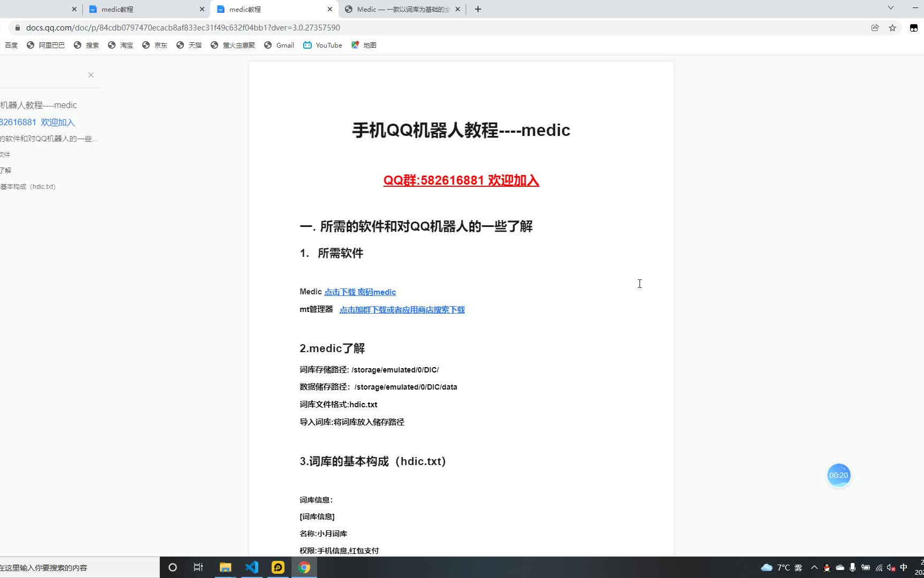The width and height of the screenshot is (924, 578).
Task: Open the 搜索 bookmark
Action: point(87,45)
